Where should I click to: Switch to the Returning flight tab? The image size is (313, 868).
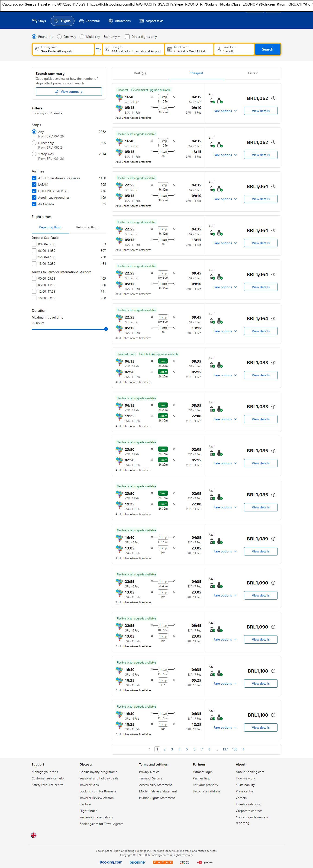point(87,227)
